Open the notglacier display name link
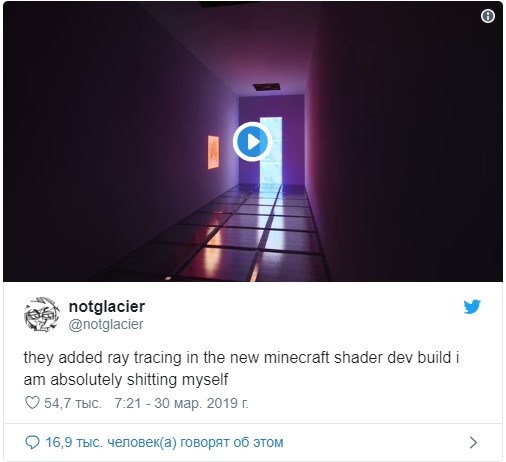The width and height of the screenshot is (506, 462). pos(107,307)
